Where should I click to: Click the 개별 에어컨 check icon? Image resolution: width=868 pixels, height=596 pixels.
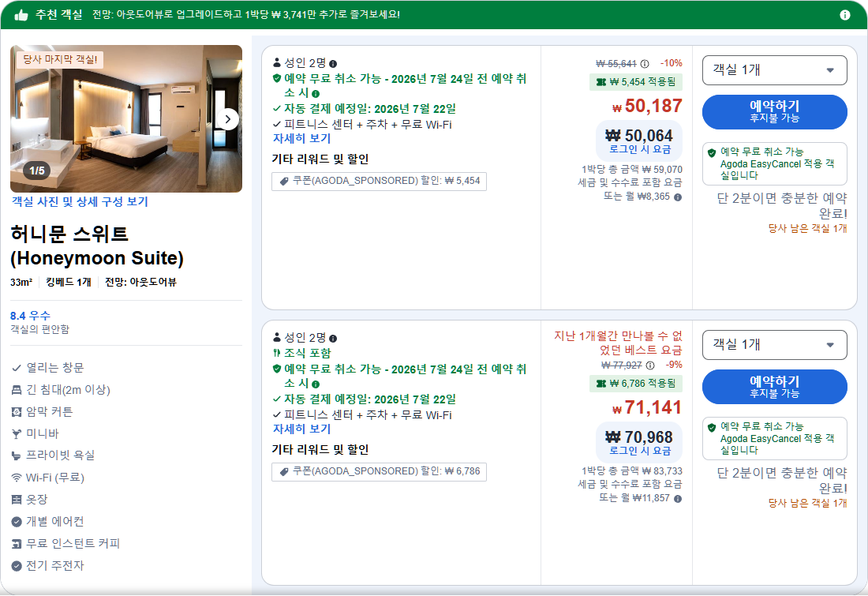[17, 521]
